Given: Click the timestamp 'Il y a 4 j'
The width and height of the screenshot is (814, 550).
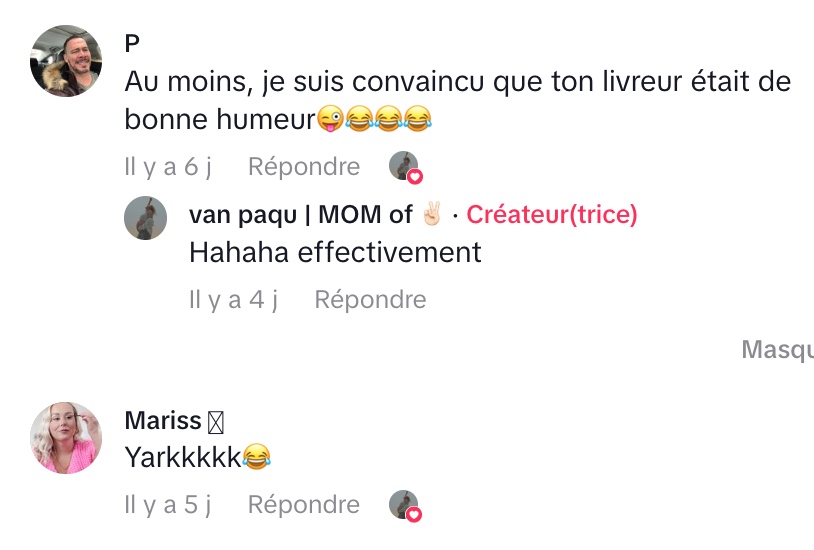Looking at the screenshot, I should click(x=234, y=299).
